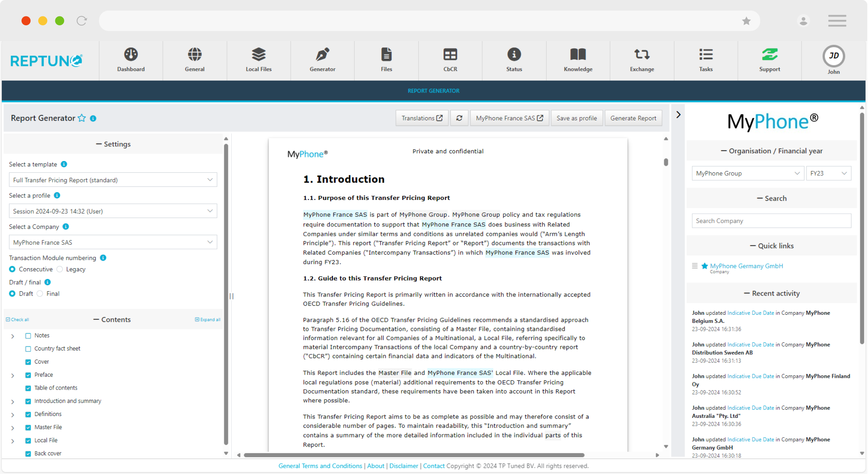Select the Legacy numbering radio button
The width and height of the screenshot is (868, 474).
coord(60,269)
